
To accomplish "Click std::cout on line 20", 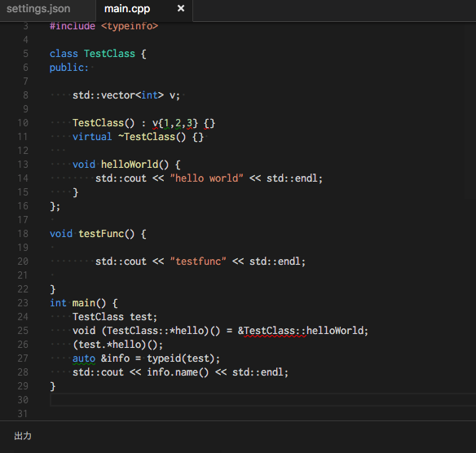I will click(121, 262).
